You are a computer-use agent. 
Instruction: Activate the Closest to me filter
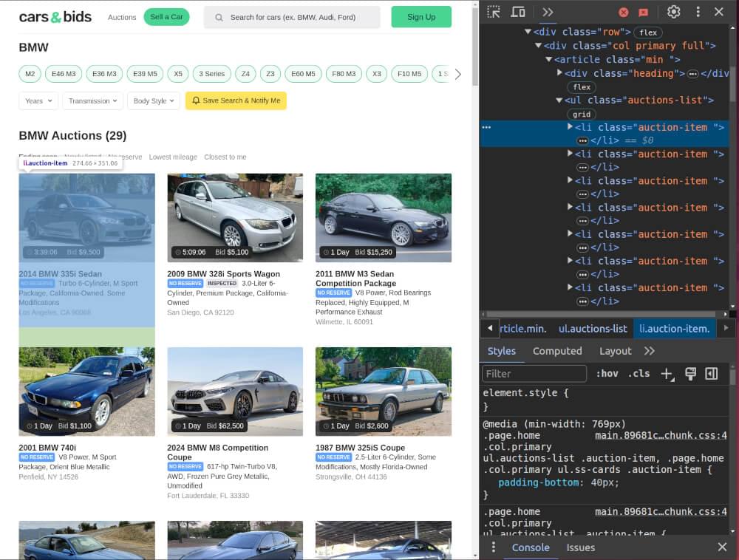pyautogui.click(x=225, y=157)
